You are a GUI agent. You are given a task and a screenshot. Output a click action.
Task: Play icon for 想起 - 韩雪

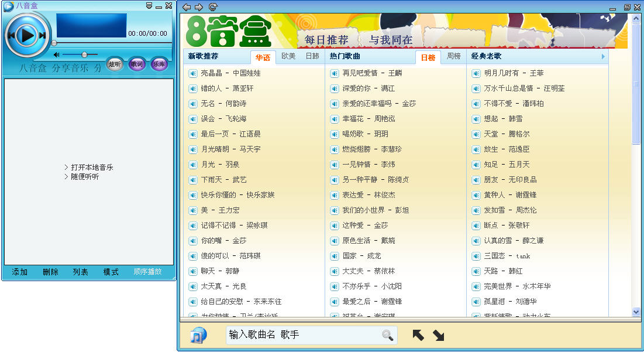476,119
